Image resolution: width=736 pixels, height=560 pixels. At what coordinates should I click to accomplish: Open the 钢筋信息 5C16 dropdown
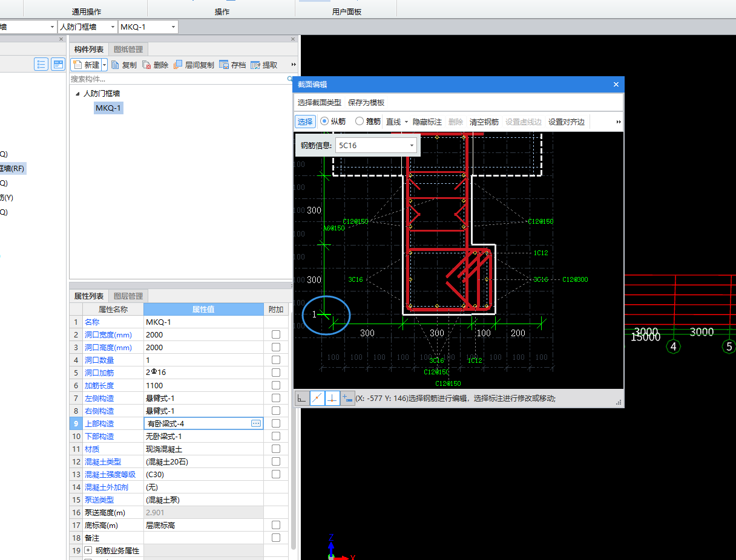pyautogui.click(x=412, y=145)
